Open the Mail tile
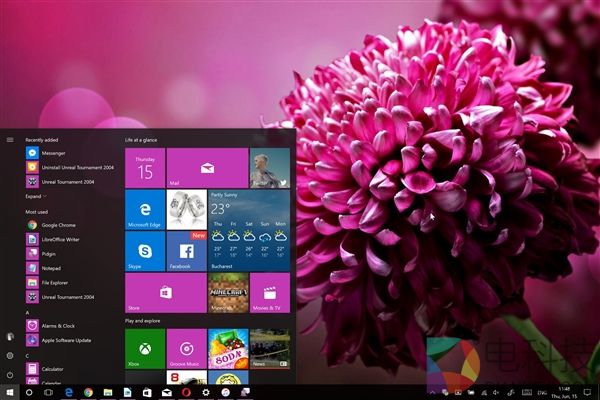The image size is (600, 400). coord(207,168)
